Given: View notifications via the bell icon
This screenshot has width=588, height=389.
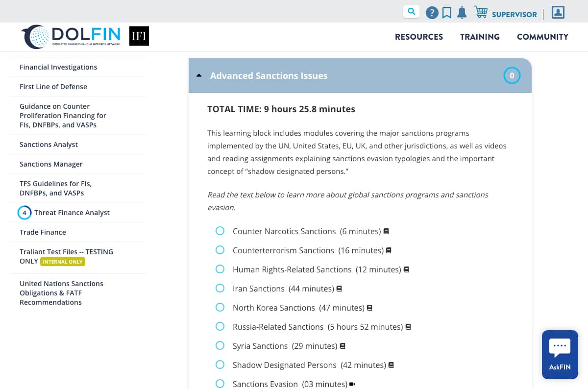Looking at the screenshot, I should pos(462,12).
